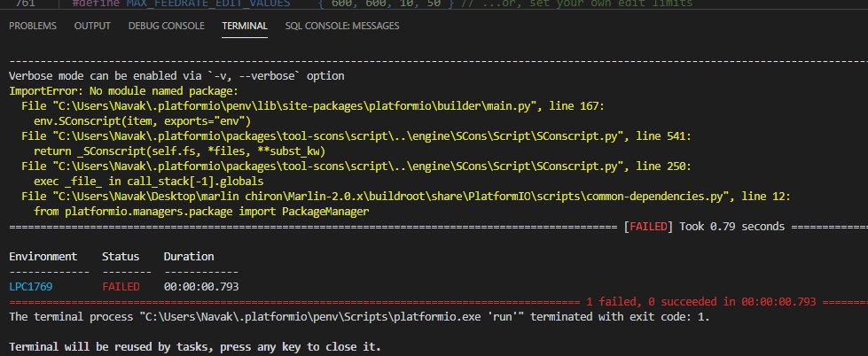Click the 'Status' column header
Viewport: 868px width, 356px height.
[x=121, y=257]
